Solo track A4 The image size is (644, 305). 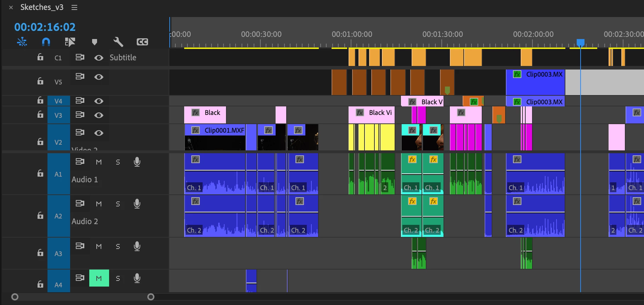point(118,278)
